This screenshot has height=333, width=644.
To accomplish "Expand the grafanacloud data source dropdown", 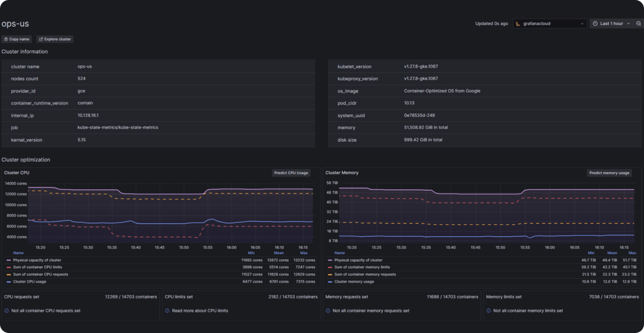I will coord(582,23).
